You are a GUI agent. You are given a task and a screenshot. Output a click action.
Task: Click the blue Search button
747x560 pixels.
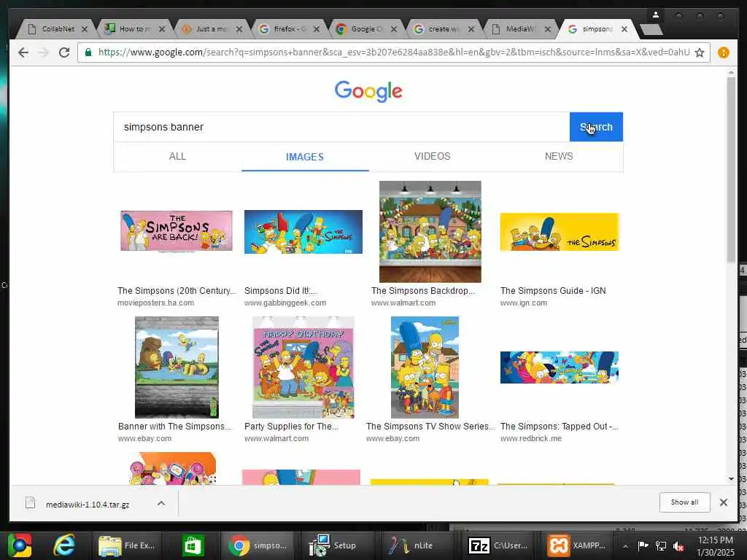[x=596, y=127]
